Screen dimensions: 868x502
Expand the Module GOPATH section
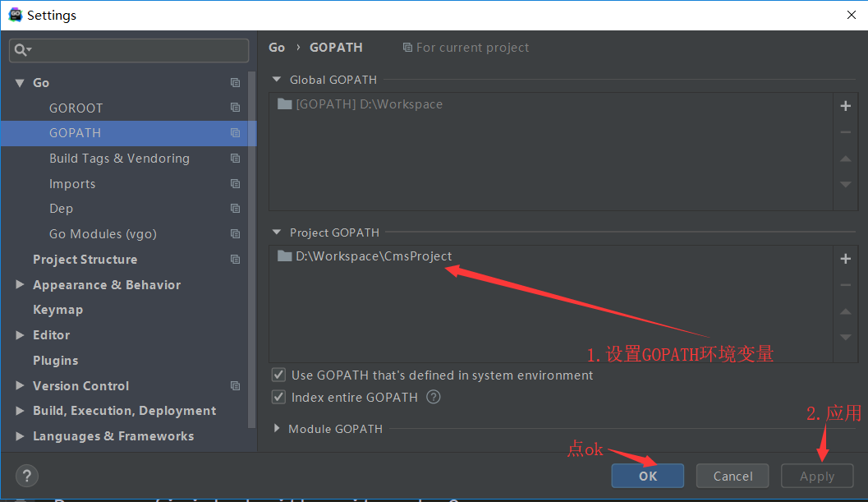pos(277,429)
